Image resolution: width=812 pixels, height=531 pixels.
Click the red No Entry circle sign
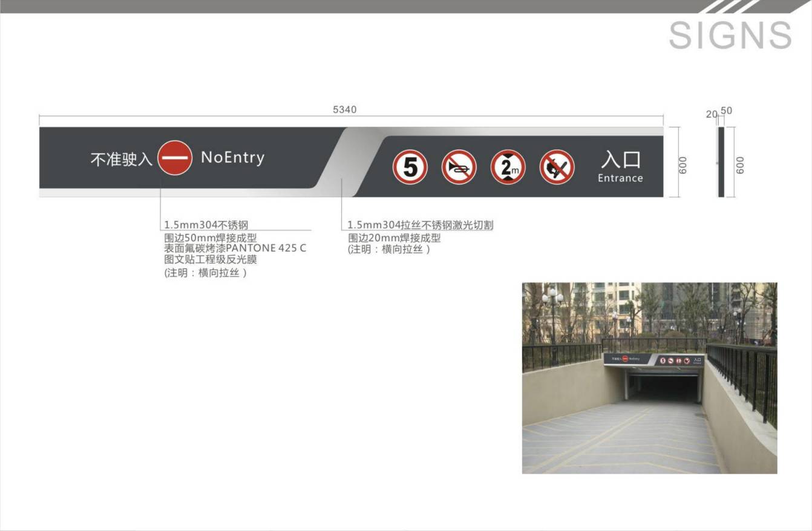pyautogui.click(x=175, y=158)
